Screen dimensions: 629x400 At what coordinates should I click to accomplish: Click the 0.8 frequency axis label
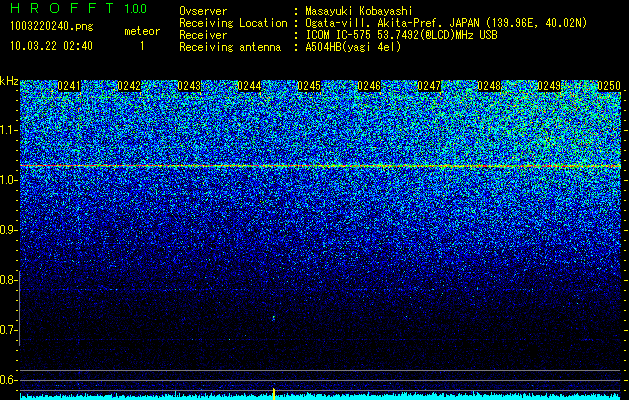point(8,280)
